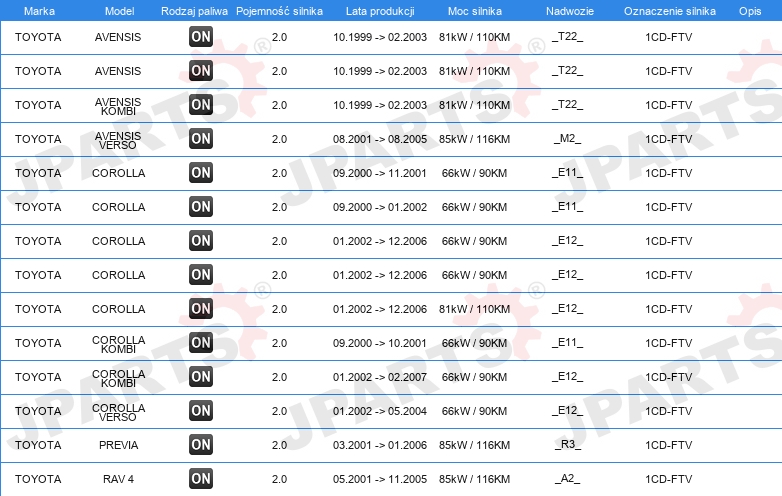This screenshot has width=782, height=496.
Task: Click the ON fuel icon in AVENSIS VERSO row
Action: tap(201, 139)
